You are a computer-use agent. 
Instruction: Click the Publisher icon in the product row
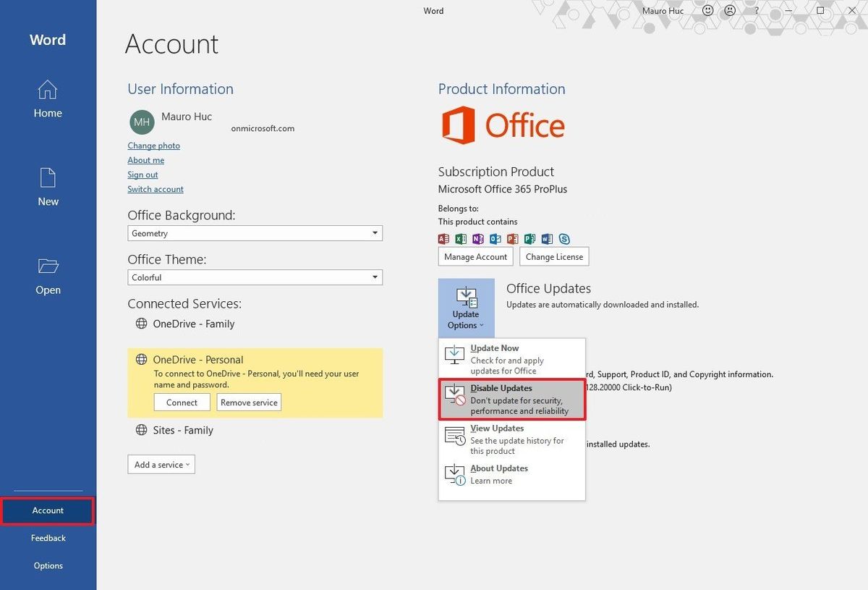[530, 238]
